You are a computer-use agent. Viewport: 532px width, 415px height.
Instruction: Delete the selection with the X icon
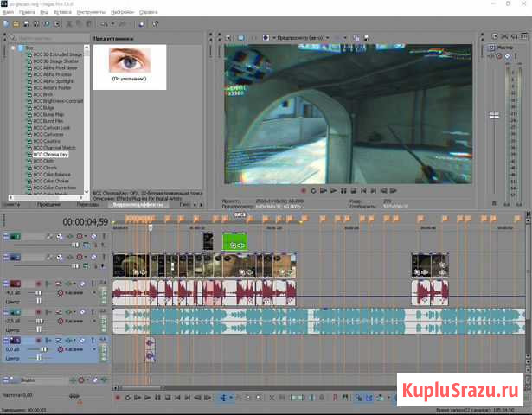click(x=272, y=398)
